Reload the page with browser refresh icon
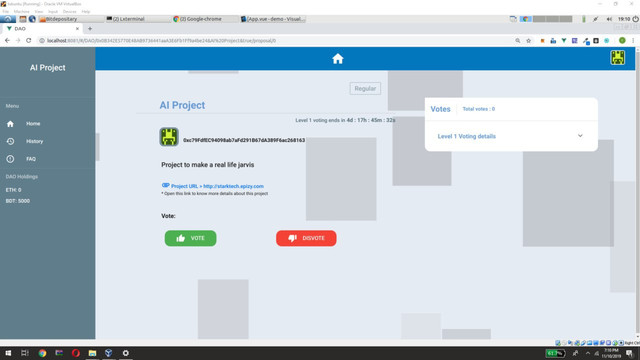Screen dimensions: 640x360 (29, 40)
